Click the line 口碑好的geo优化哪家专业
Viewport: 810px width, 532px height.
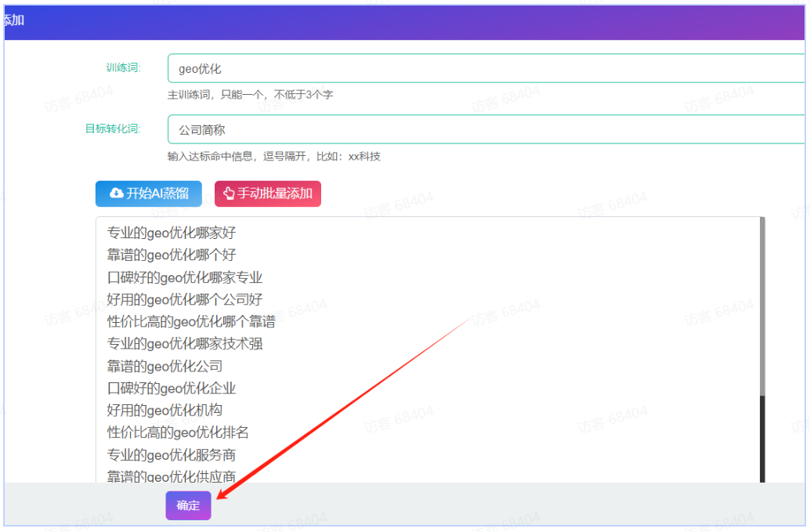(x=185, y=277)
